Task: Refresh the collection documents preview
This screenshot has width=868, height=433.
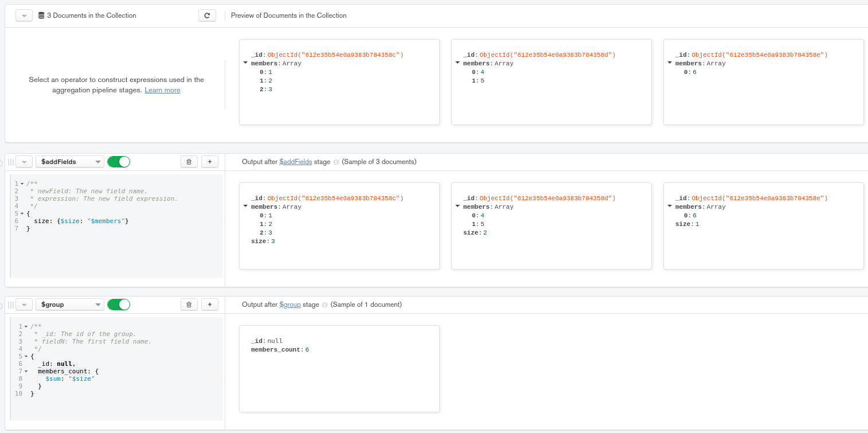Action: click(207, 15)
